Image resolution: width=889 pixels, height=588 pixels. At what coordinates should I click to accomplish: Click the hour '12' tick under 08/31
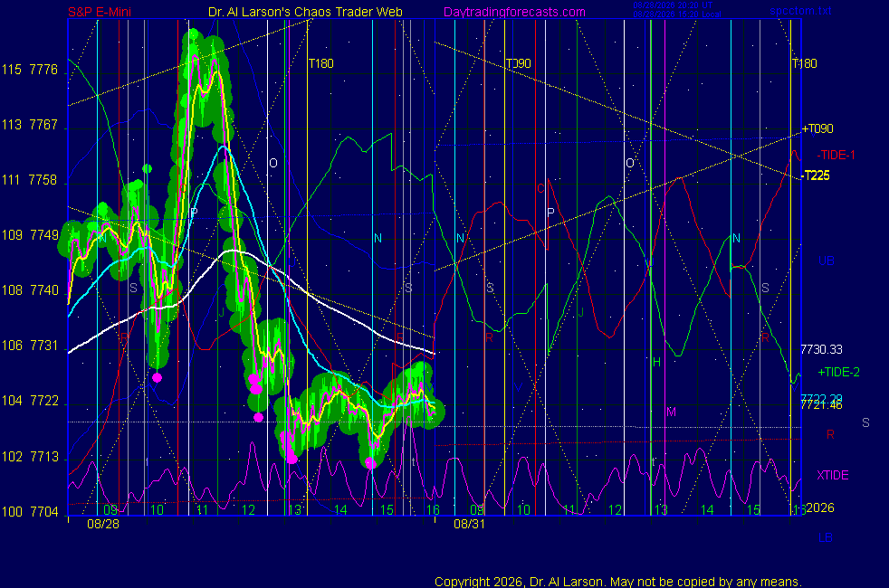click(616, 510)
